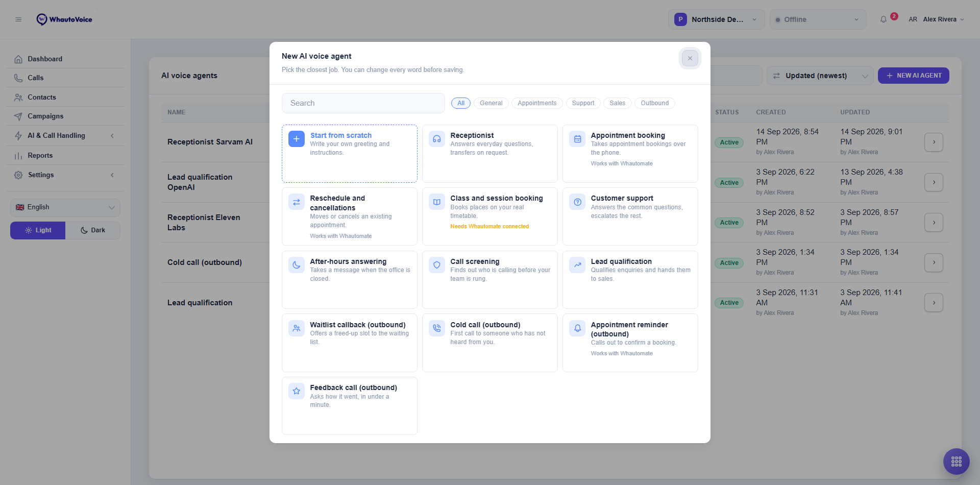Image resolution: width=980 pixels, height=485 pixels.
Task: Click the Waitlist callback people icon
Action: (x=297, y=328)
